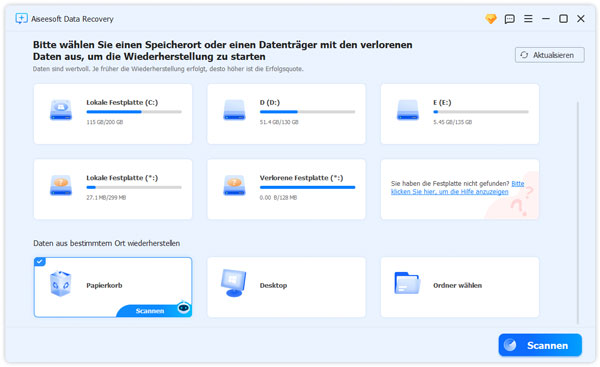
Task: Select the Lokale Festplatte (C:) drive icon
Action: tap(61, 110)
